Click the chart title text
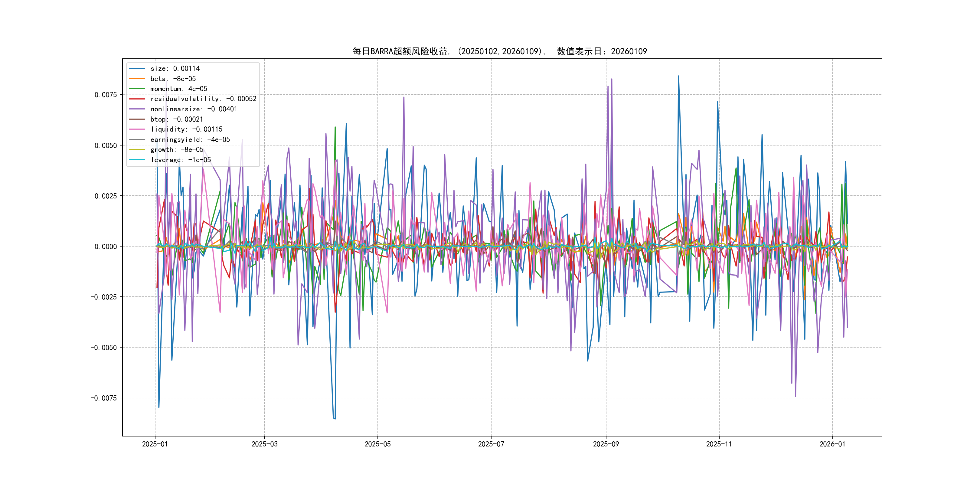 pyautogui.click(x=499, y=51)
